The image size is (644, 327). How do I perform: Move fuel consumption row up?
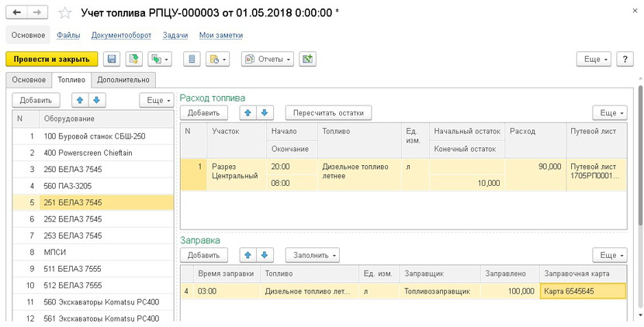pos(247,113)
